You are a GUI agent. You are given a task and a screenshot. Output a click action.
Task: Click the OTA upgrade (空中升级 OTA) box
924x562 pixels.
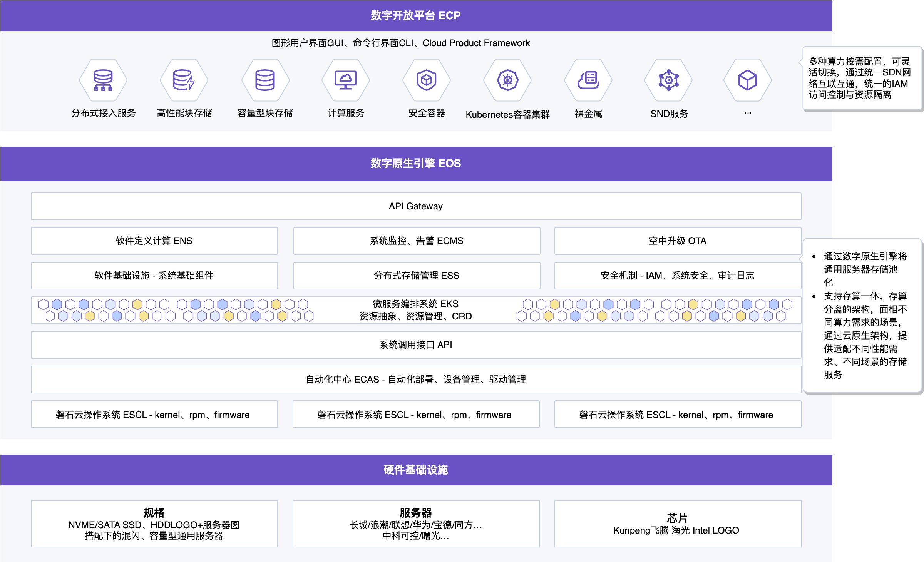[678, 241]
